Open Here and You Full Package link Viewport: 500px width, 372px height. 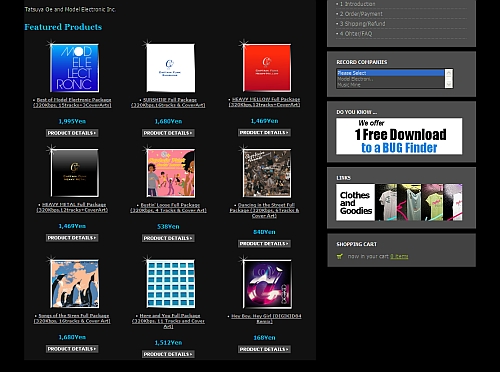click(x=168, y=321)
